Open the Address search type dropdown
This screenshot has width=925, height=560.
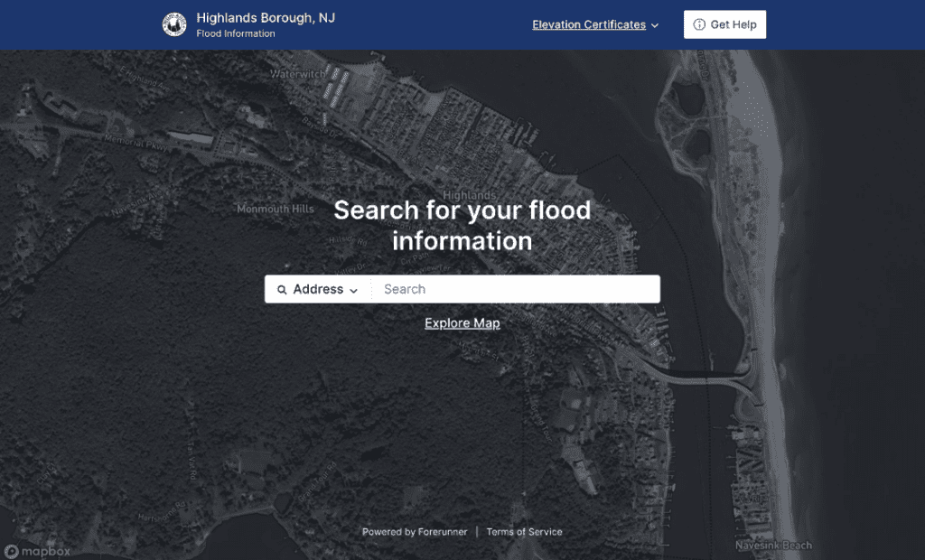click(x=318, y=290)
